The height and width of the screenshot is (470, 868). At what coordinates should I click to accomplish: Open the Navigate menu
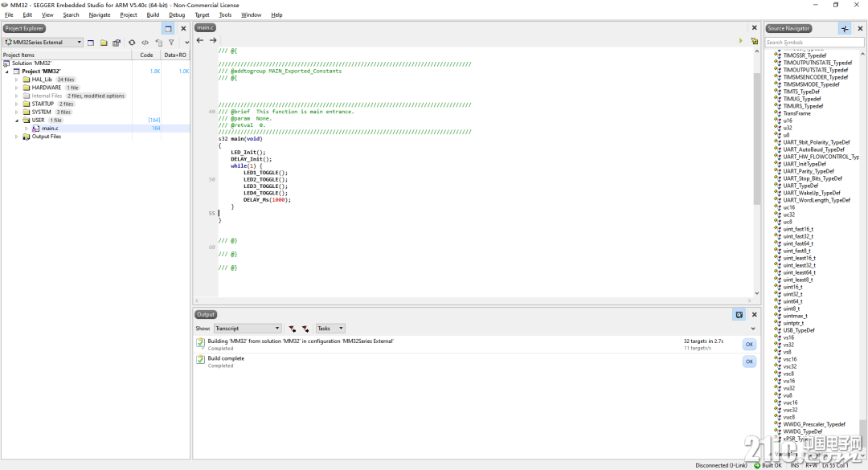[100, 15]
